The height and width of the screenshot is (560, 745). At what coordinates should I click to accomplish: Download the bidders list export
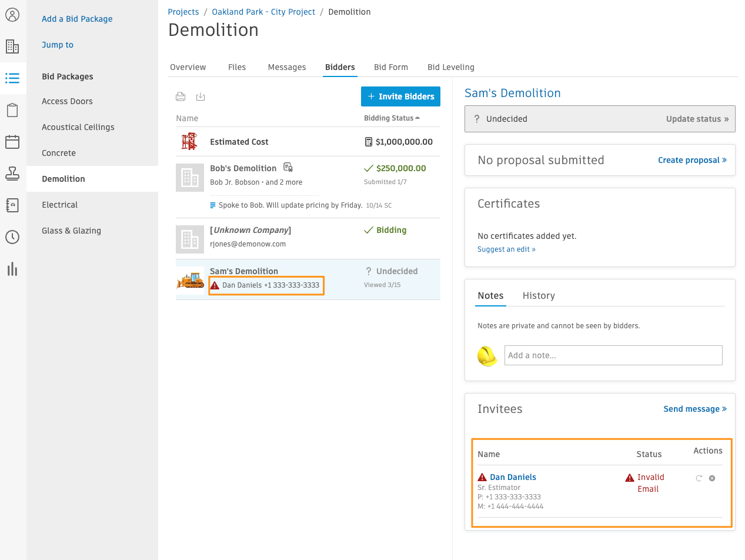click(x=201, y=96)
